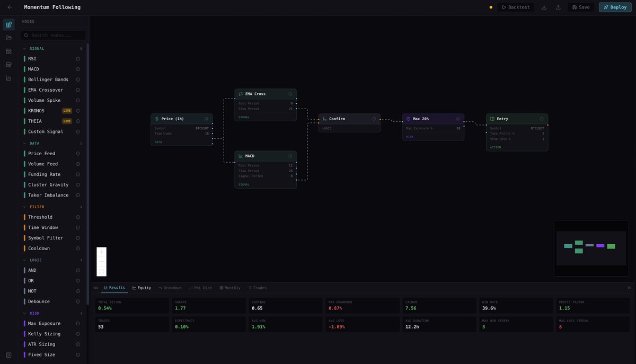Adjust the canvas zoom slider
Viewport: 636px width, 364px height.
pos(101,261)
